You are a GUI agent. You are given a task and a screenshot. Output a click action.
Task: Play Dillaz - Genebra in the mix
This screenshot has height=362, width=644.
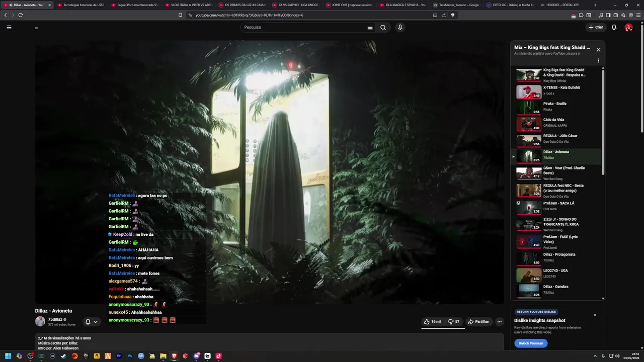pyautogui.click(x=558, y=291)
